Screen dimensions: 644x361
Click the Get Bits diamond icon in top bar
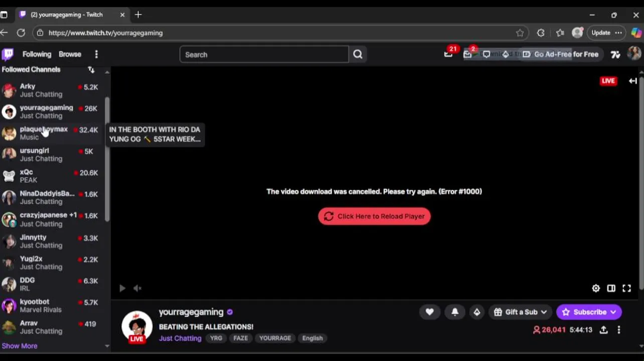click(506, 54)
